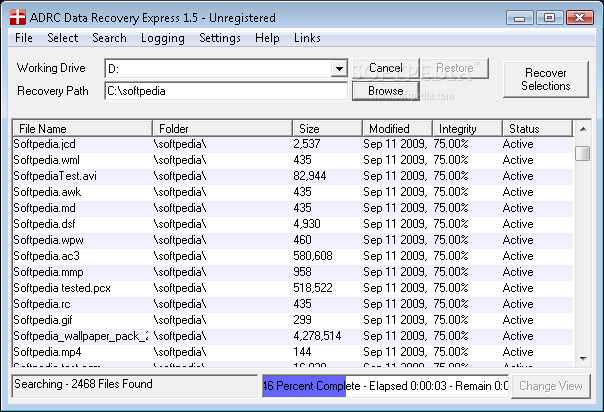Cancel the current search
The image size is (604, 412).
point(386,68)
